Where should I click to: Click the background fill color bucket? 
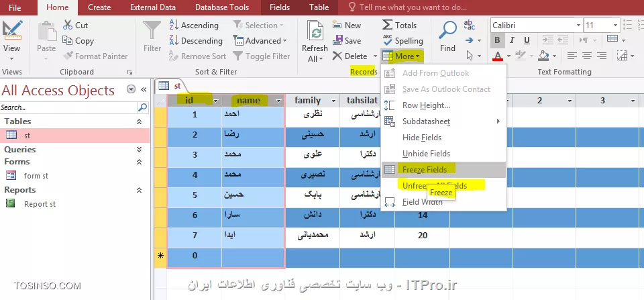coord(543,56)
